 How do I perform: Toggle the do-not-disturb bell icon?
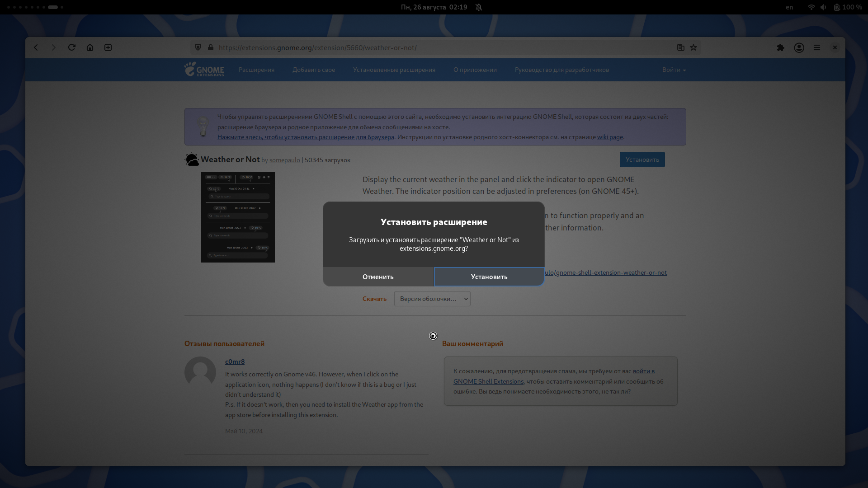[479, 7]
